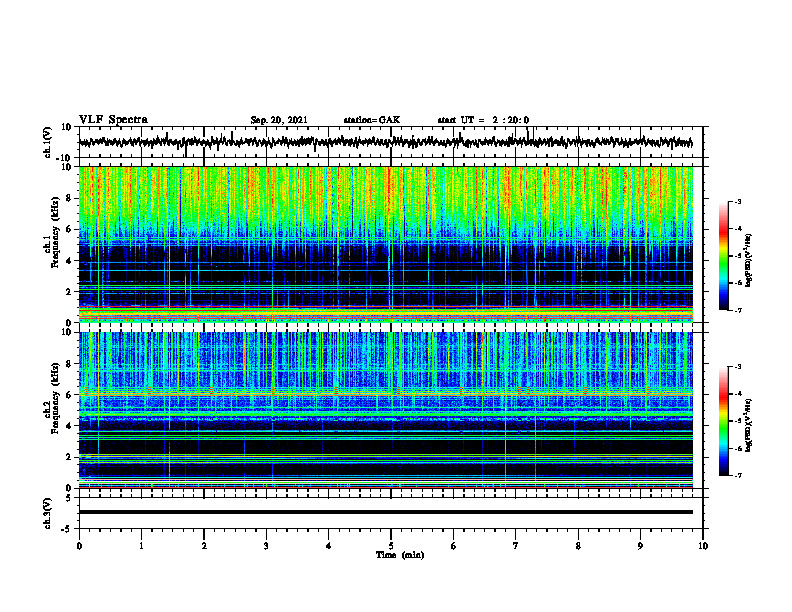792x612 pixels.
Task: Click the "4" kHz tick of ch.2 spectrogram
Action: [x=70, y=426]
